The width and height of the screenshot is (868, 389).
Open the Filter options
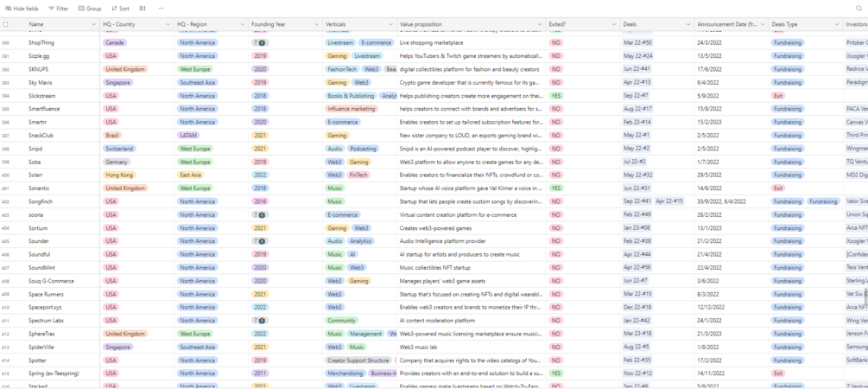[x=59, y=9]
